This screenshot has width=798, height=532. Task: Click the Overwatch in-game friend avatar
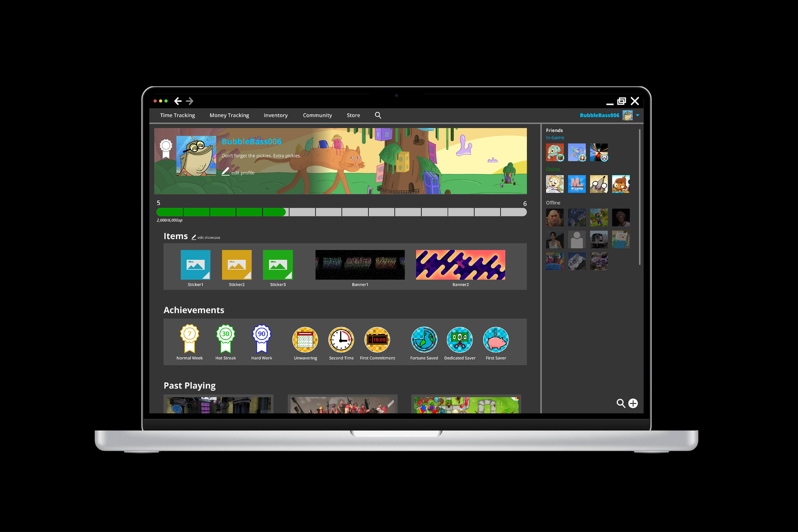[599, 152]
